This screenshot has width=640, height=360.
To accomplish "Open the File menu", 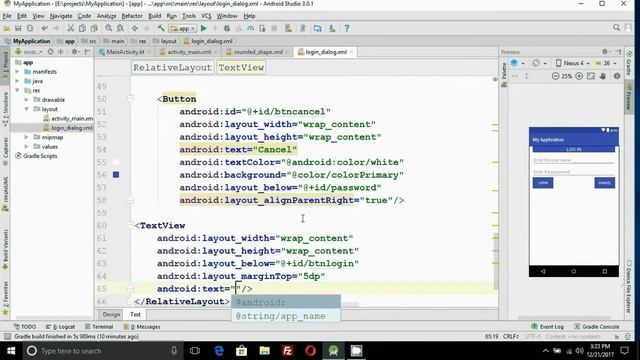I will click(7, 16).
